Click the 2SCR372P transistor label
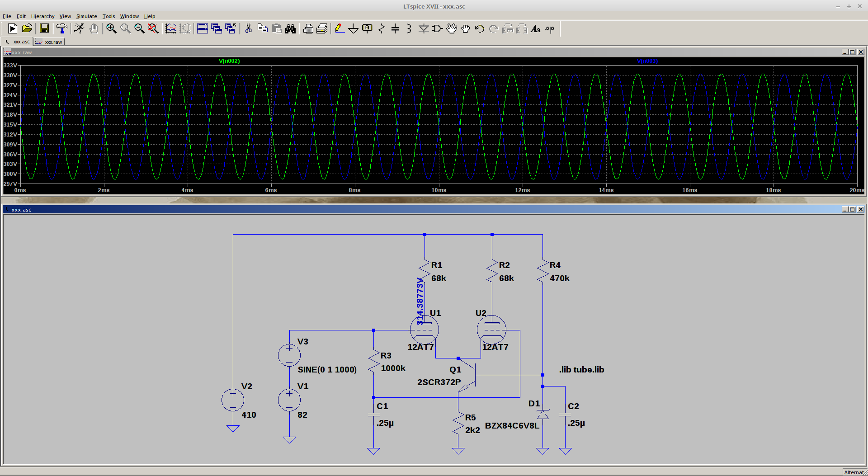The width and height of the screenshot is (868, 476). click(x=439, y=382)
